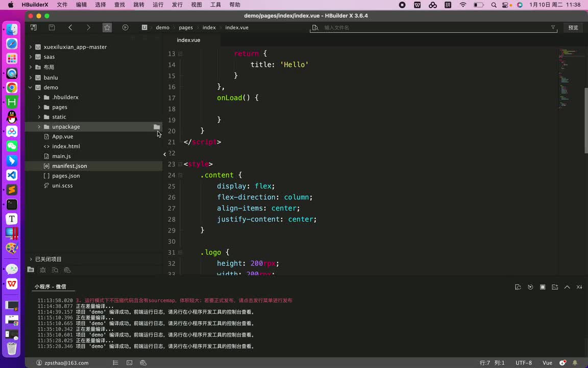Click the rerun icon in console toolbar
Screen dimensions: 588x368
(x=530, y=287)
